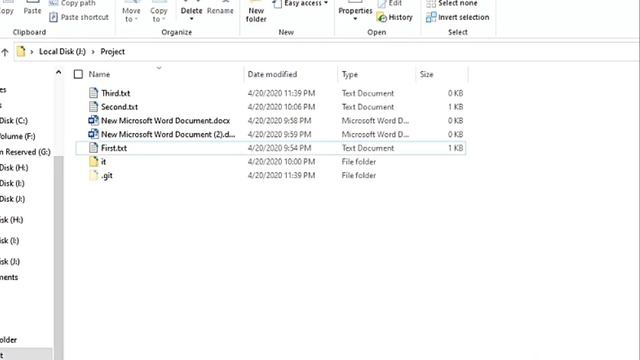The height and width of the screenshot is (360, 640).
Task: Click New Microsoft Word Document.docx name
Action: click(165, 121)
